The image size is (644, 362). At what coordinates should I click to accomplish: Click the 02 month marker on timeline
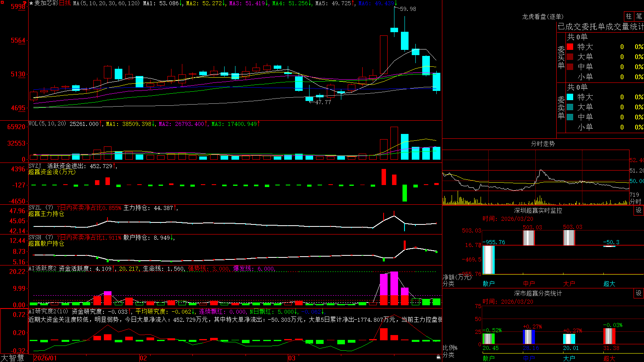[143, 358]
